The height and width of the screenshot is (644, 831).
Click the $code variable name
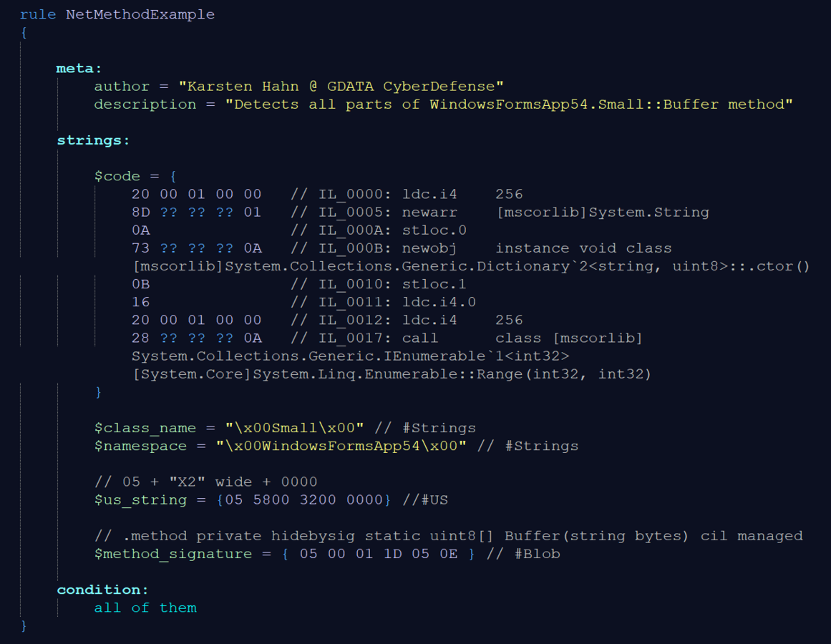[x=117, y=176]
